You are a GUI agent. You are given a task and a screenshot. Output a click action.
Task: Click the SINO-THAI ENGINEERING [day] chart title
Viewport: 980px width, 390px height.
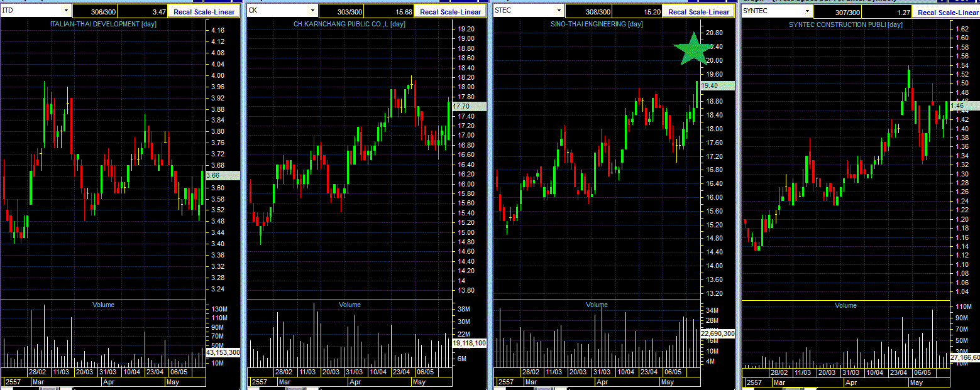597,24
